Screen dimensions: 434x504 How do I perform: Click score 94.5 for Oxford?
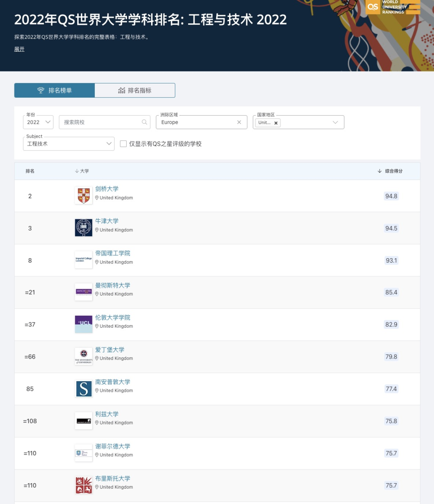pos(391,228)
